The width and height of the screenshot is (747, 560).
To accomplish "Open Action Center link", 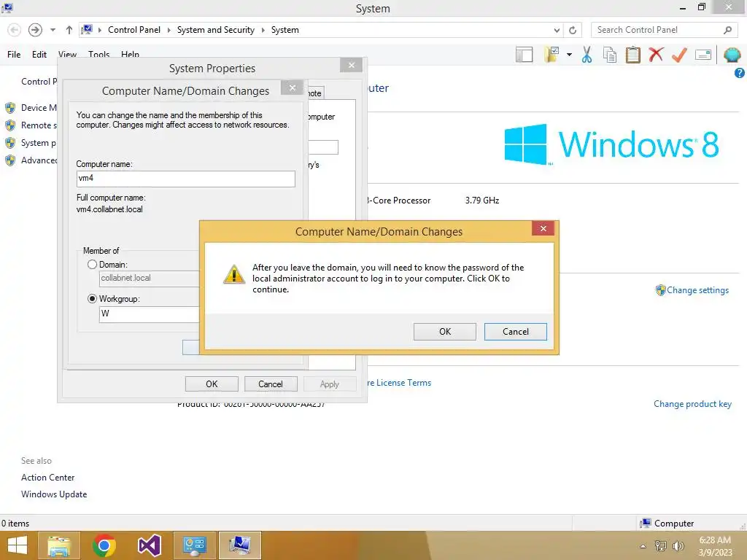I will click(x=47, y=477).
